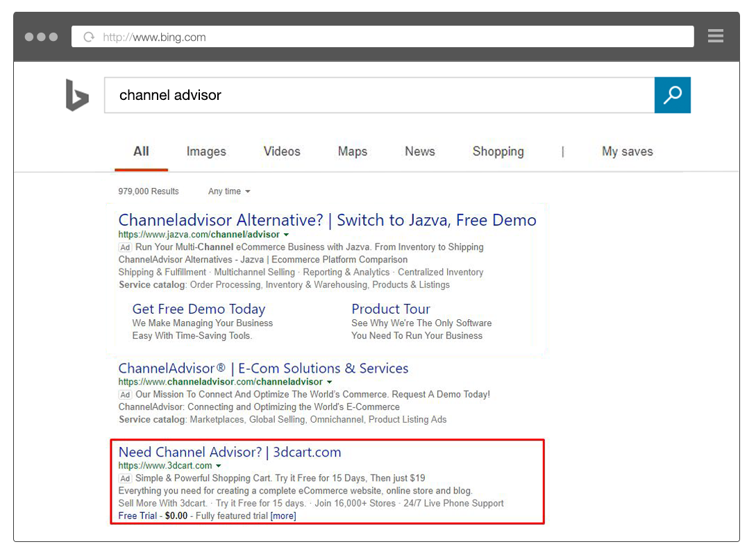The width and height of the screenshot is (756, 551).
Task: Click the channel advisor search box
Action: 380,95
